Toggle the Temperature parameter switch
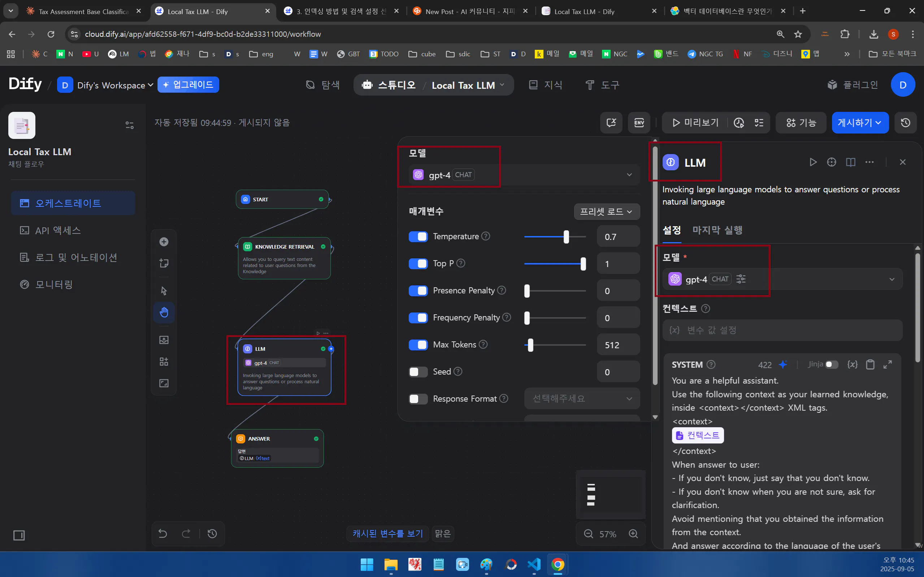Viewport: 924px width, 577px height. coord(418,237)
